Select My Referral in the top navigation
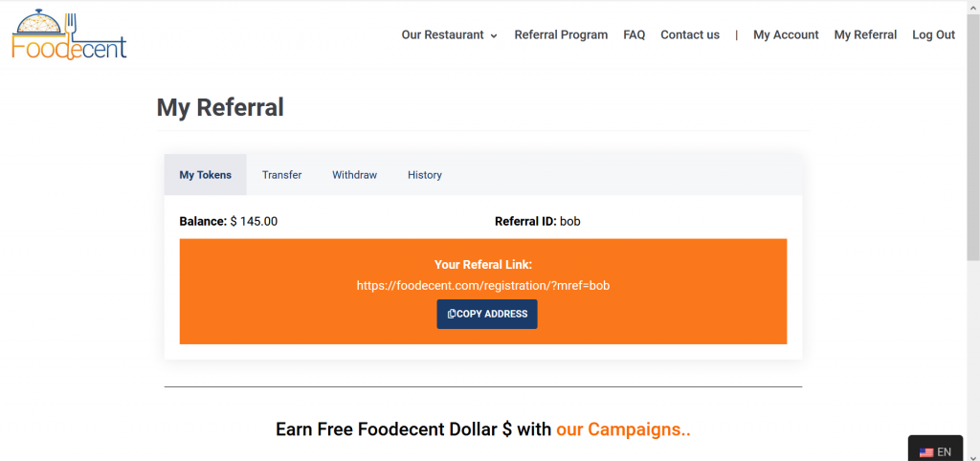 pos(865,34)
